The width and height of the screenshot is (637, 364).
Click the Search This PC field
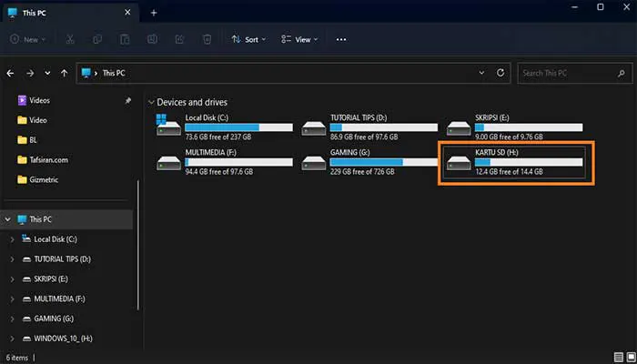click(575, 73)
